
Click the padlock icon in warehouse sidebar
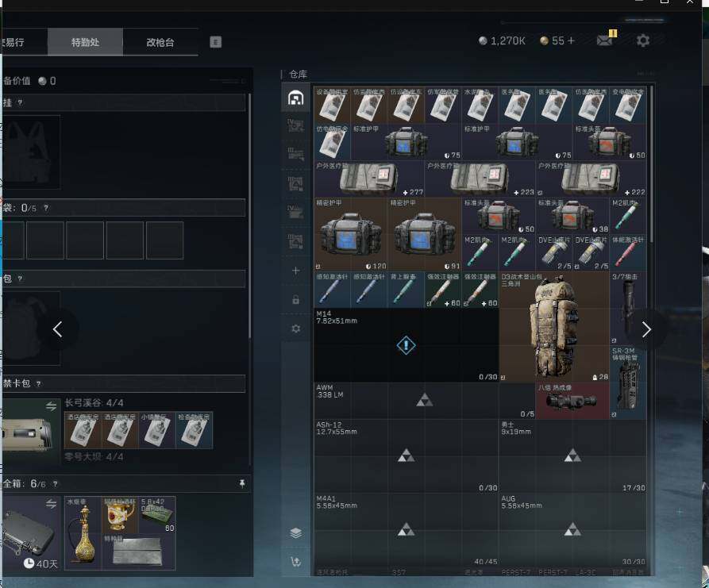295,300
